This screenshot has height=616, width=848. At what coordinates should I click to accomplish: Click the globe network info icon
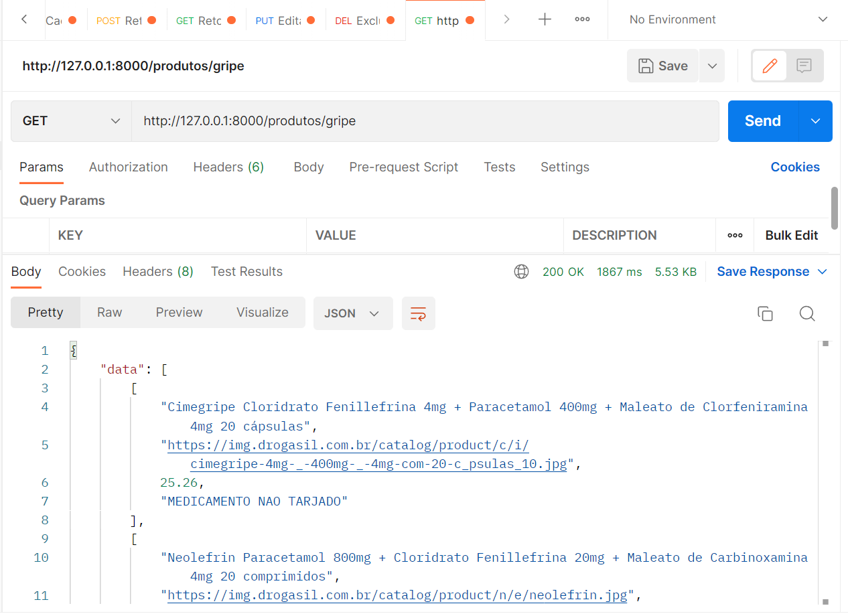coord(521,271)
